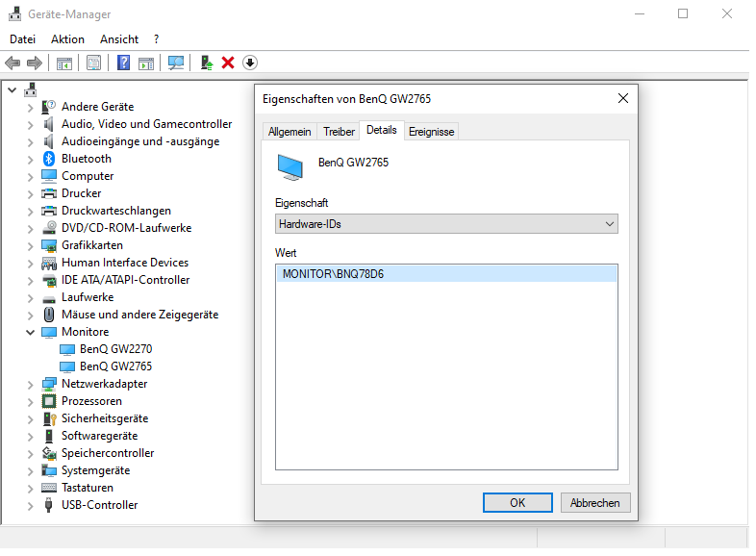Click the Mäuse und andere Zeigegeräte mouse icon
Viewport: 756px width, 556px height.
point(49,315)
